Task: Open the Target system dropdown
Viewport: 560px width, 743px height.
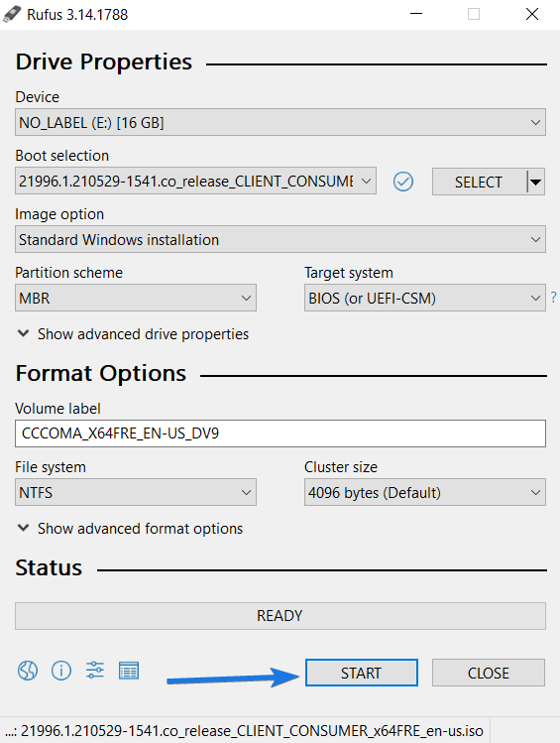Action: point(424,298)
